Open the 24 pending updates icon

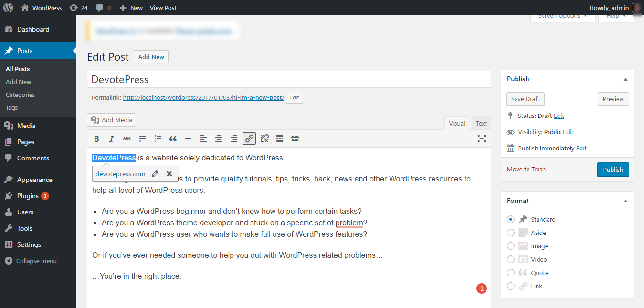(78, 8)
